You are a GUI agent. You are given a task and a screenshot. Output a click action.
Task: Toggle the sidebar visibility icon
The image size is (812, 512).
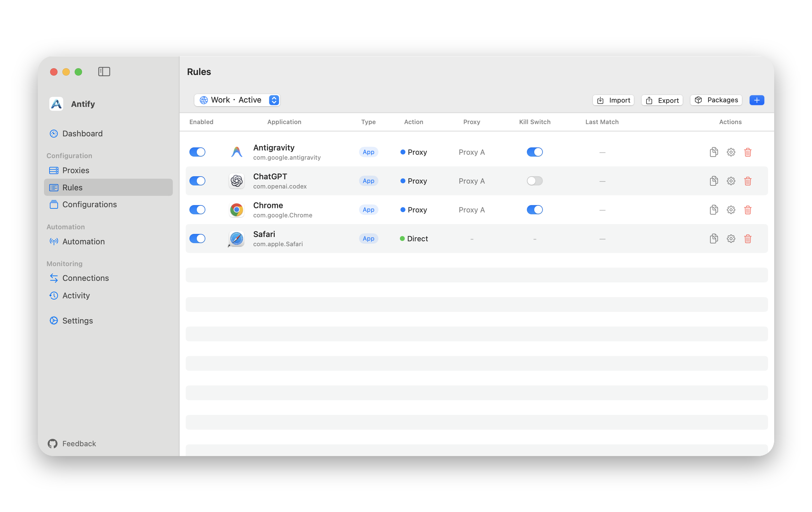coord(104,71)
